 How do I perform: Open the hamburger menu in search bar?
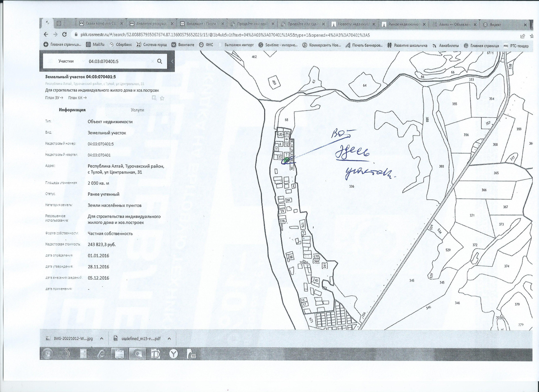click(x=50, y=61)
